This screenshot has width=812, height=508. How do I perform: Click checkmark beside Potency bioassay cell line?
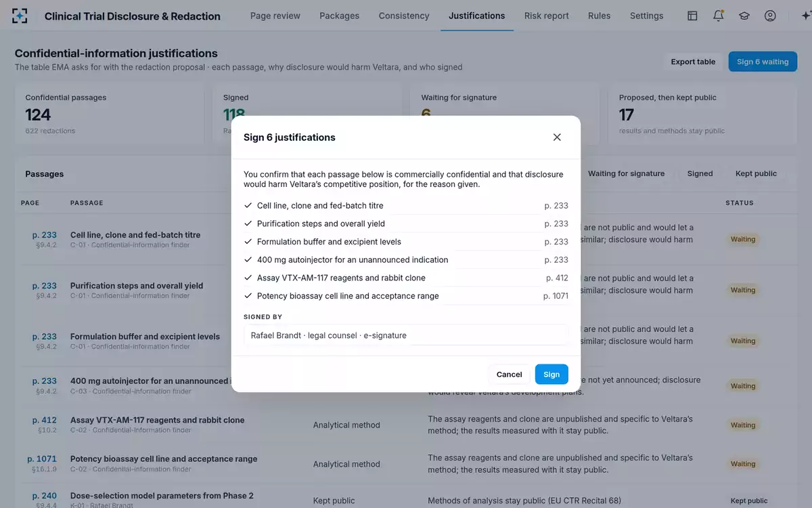click(x=248, y=296)
